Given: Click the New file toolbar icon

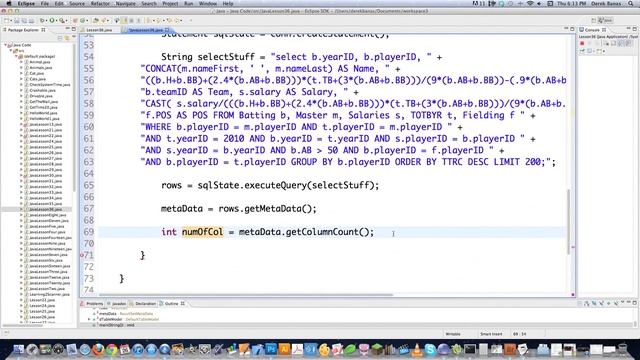Looking at the screenshot, I should [7, 20].
